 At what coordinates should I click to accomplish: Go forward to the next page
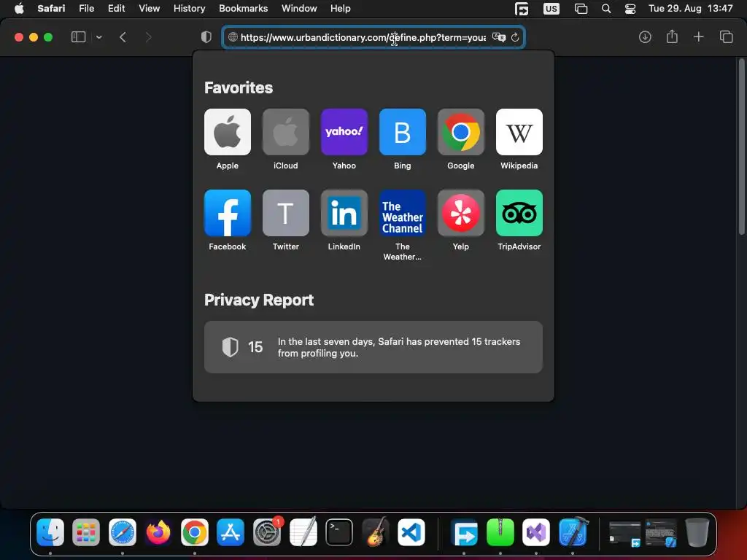(148, 37)
